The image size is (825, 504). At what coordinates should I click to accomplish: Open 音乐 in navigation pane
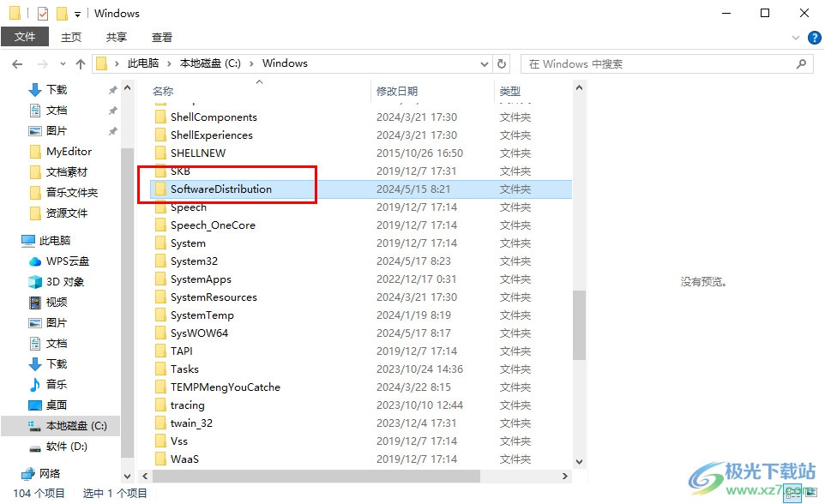(57, 385)
